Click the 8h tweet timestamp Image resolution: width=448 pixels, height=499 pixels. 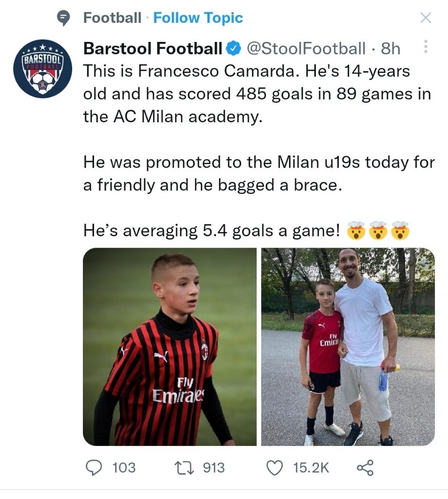coord(390,48)
